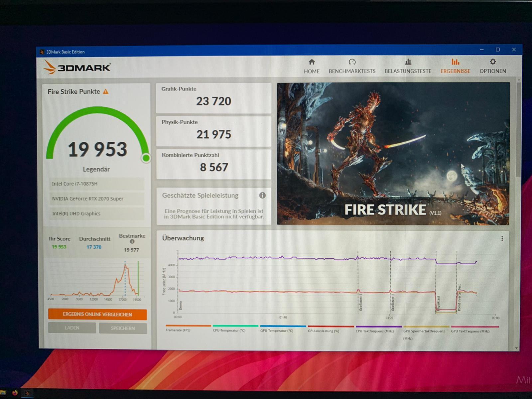The width and height of the screenshot is (532, 399).
Task: Select ERGEBNISSE menu label
Action: tap(455, 71)
